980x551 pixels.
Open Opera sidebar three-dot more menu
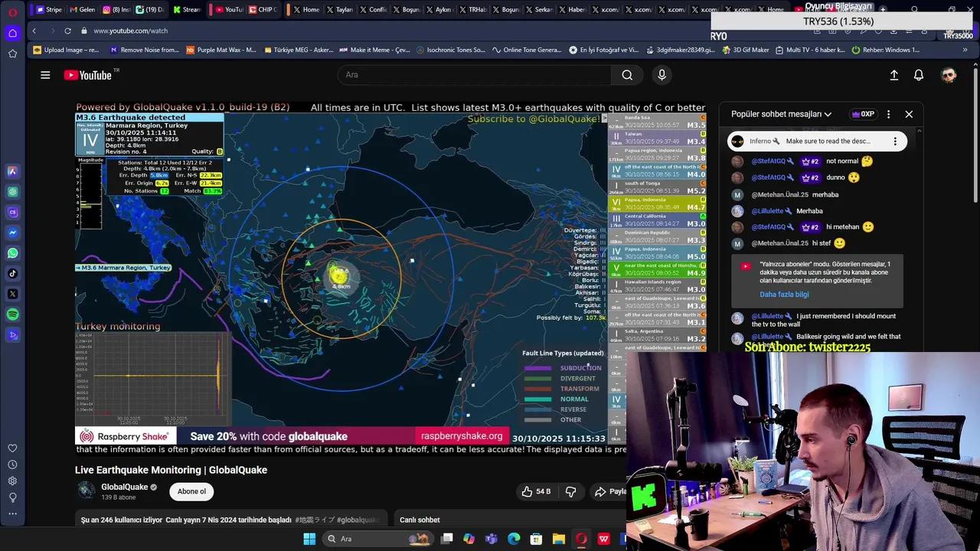[12, 514]
